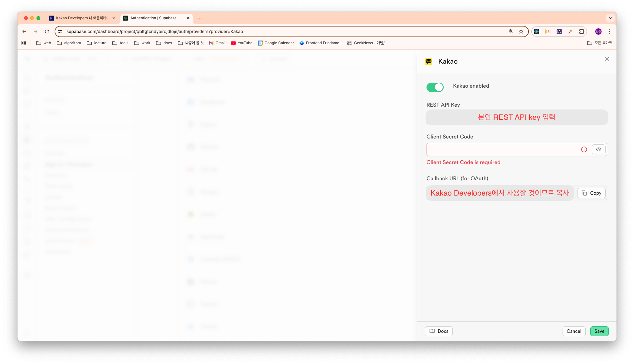Toggle the Kakao enabled switch
634x364 pixels.
coord(435,87)
